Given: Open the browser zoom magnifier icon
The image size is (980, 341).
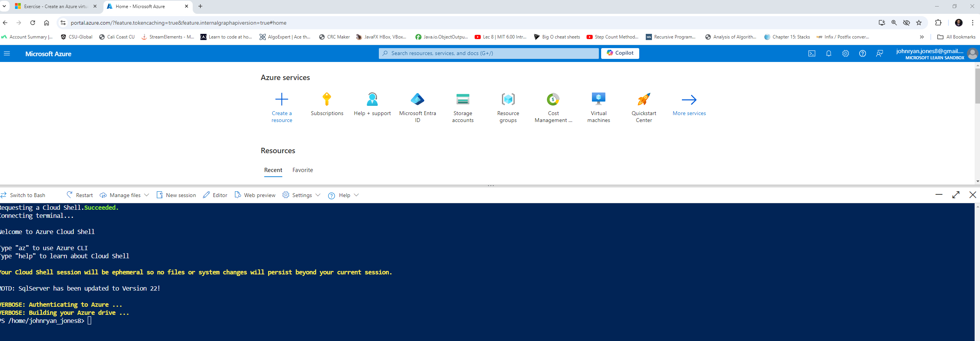Looking at the screenshot, I should [x=894, y=23].
